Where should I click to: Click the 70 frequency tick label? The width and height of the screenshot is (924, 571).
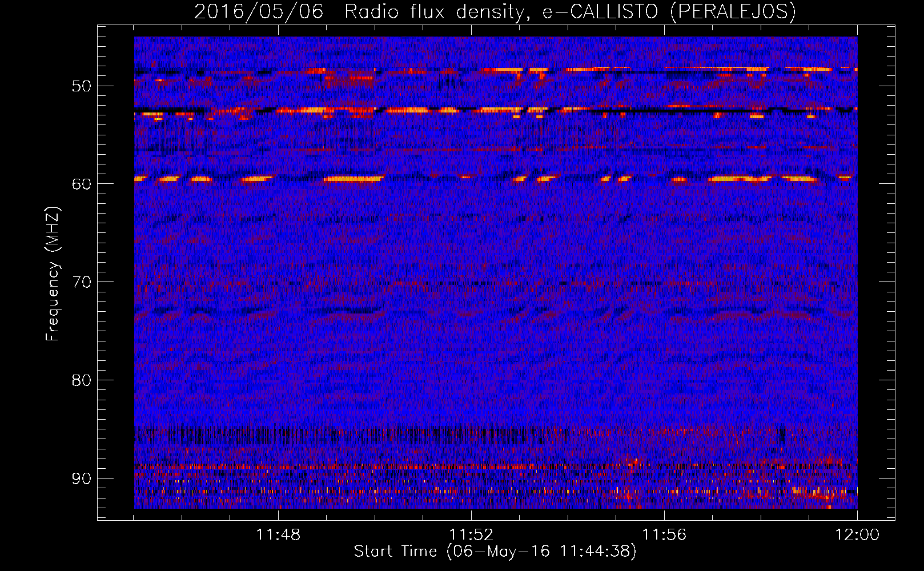click(x=81, y=282)
